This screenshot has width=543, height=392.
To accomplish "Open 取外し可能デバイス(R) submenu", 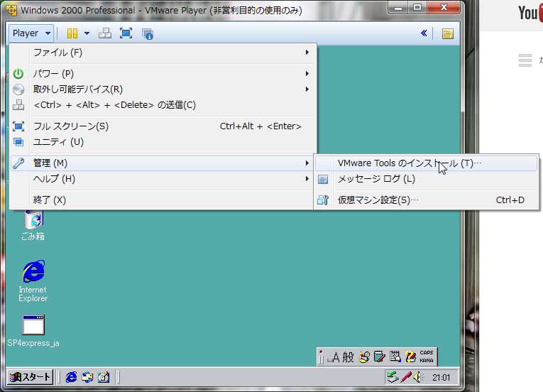I will pos(163,89).
